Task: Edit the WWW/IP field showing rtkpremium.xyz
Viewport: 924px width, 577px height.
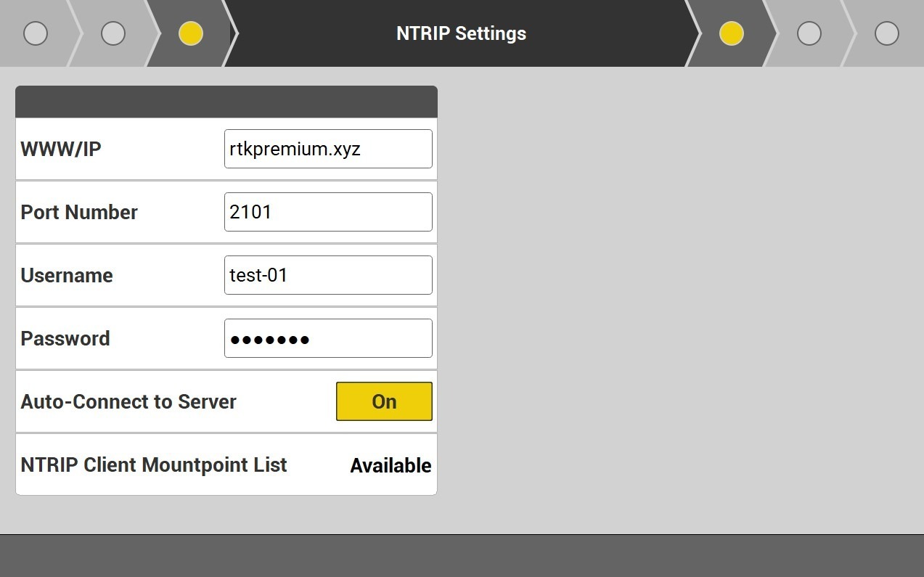Action: pyautogui.click(x=328, y=149)
